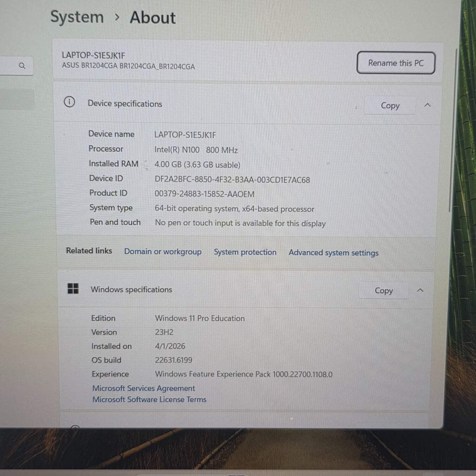
Task: Click Windows Feature Experience Pack value
Action: pyautogui.click(x=244, y=374)
